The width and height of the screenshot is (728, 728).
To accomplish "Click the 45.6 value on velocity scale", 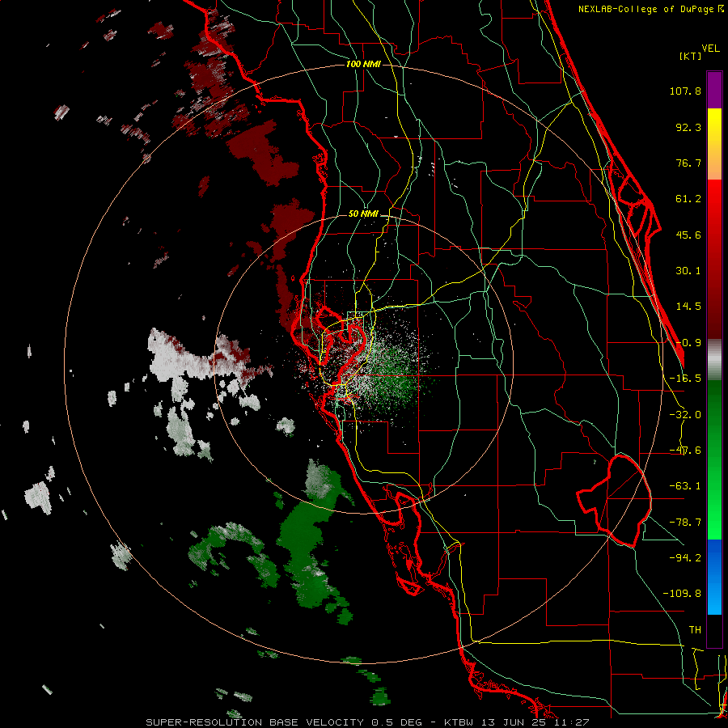I will [x=688, y=235].
